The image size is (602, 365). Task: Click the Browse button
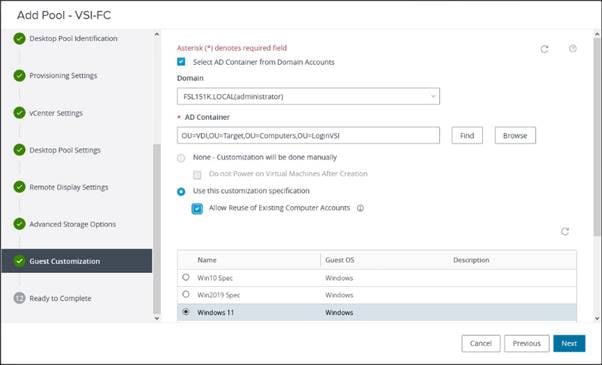515,135
